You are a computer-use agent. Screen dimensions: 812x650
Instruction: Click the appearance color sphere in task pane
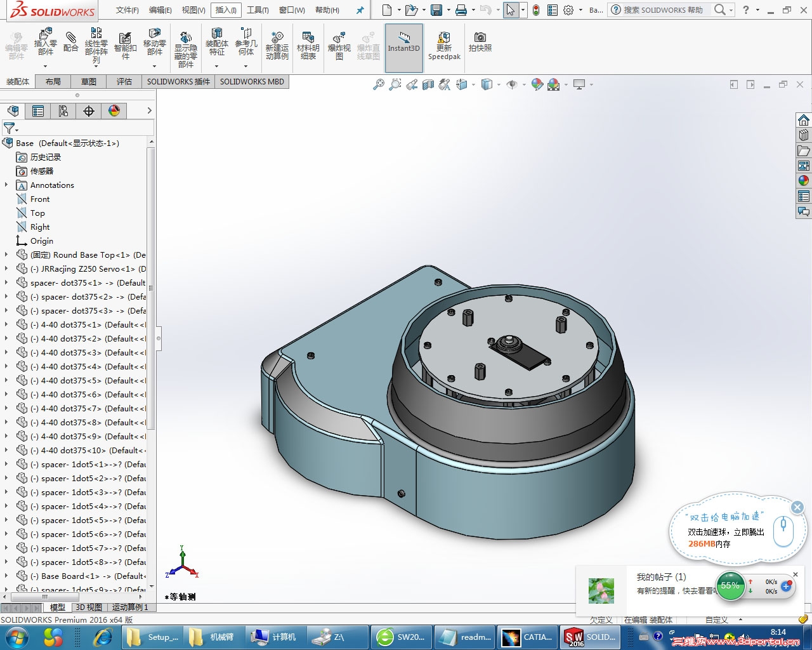click(x=803, y=180)
